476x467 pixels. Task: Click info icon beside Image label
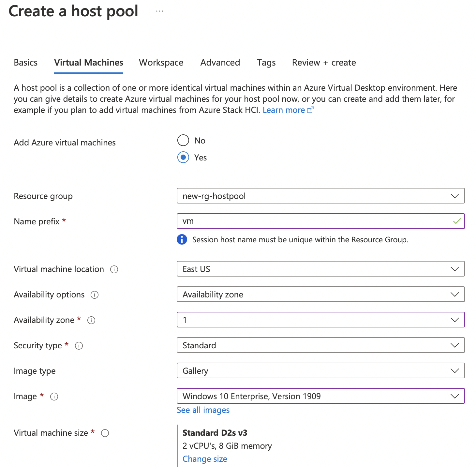[54, 397]
